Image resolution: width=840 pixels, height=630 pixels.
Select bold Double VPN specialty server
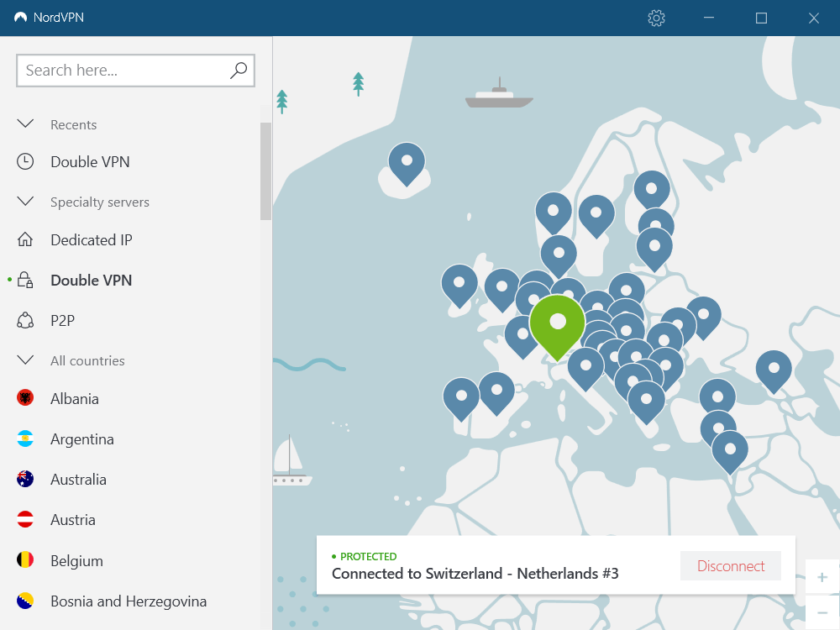coord(91,280)
